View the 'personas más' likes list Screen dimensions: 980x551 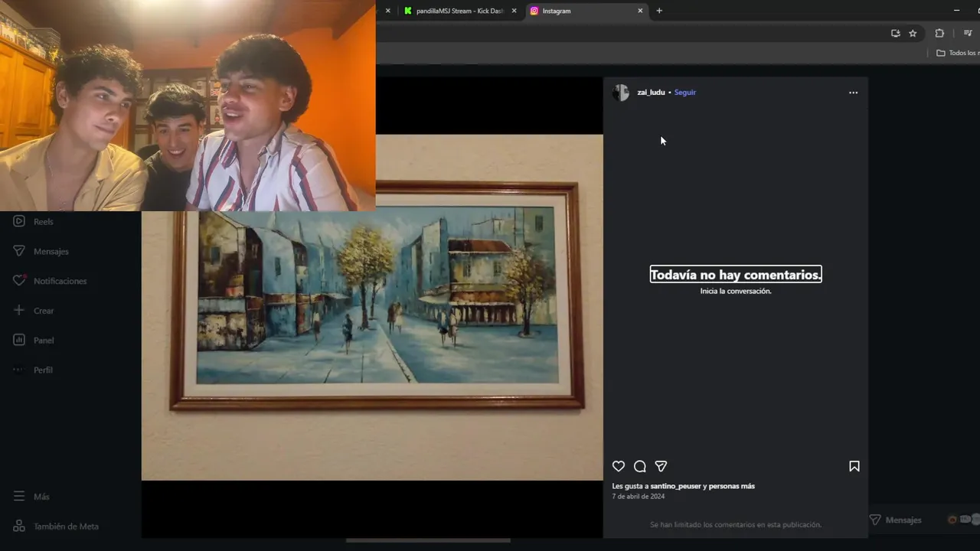coord(732,486)
